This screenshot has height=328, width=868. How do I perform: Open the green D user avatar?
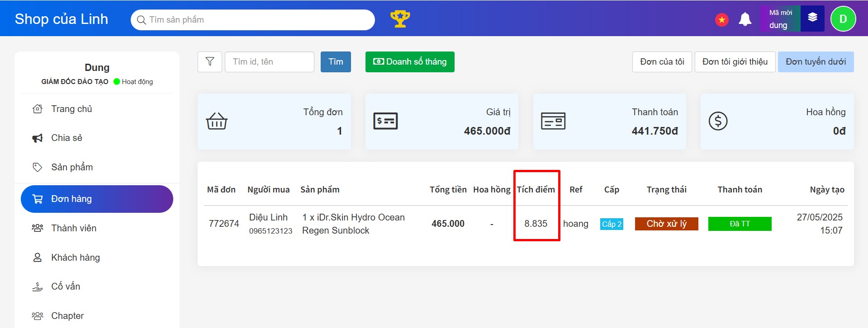tap(843, 19)
